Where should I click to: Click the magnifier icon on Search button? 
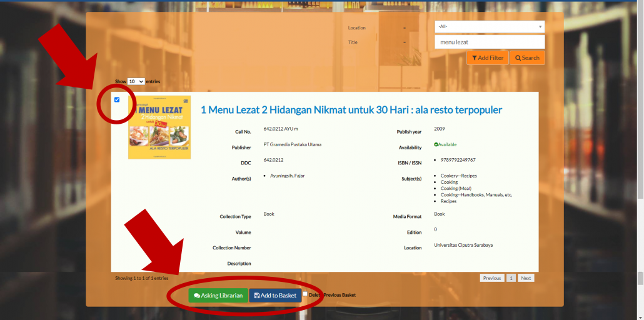point(518,58)
